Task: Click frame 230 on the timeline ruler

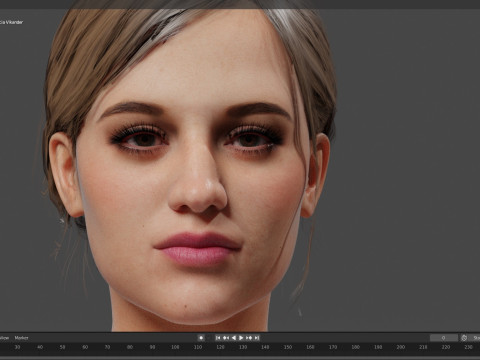Action: (x=468, y=347)
